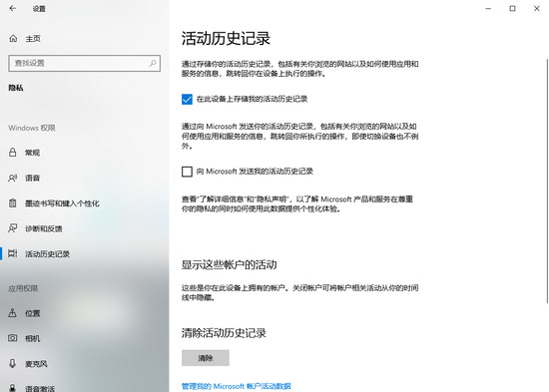Screen dimensions: 549x392
Task: Minimize the Settings window
Action: coord(488,8)
